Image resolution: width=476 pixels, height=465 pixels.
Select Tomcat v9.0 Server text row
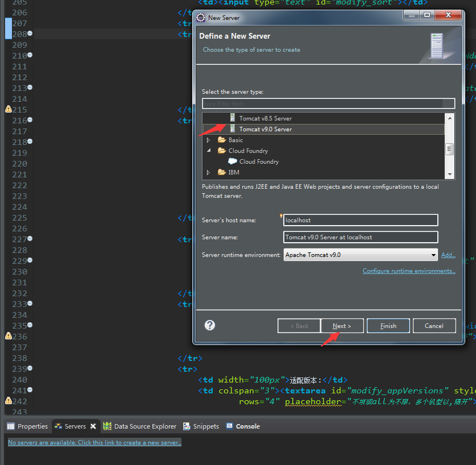266,129
